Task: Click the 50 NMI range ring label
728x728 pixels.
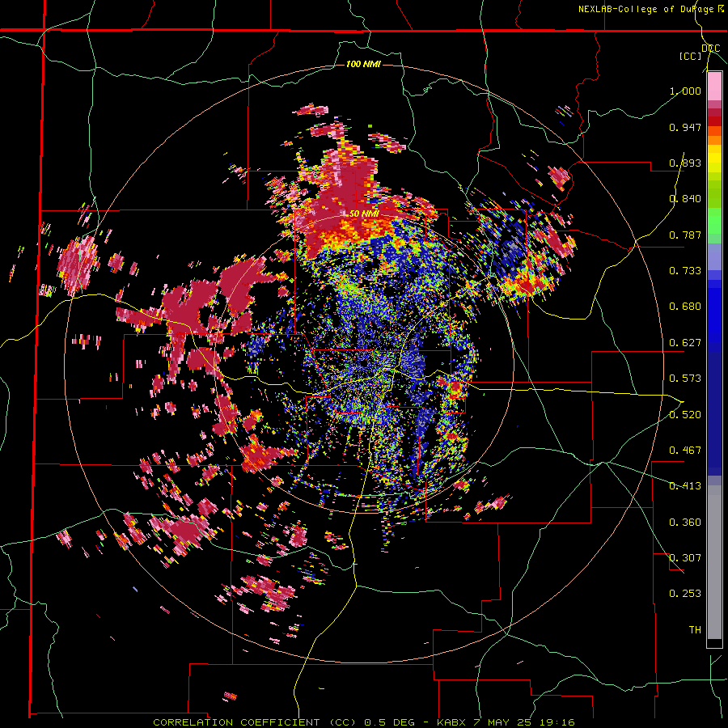Action: 363,214
